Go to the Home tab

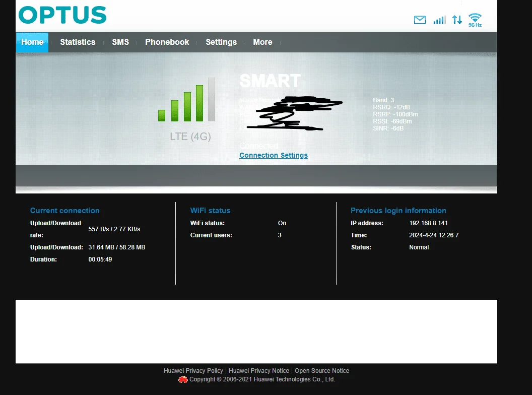point(32,42)
